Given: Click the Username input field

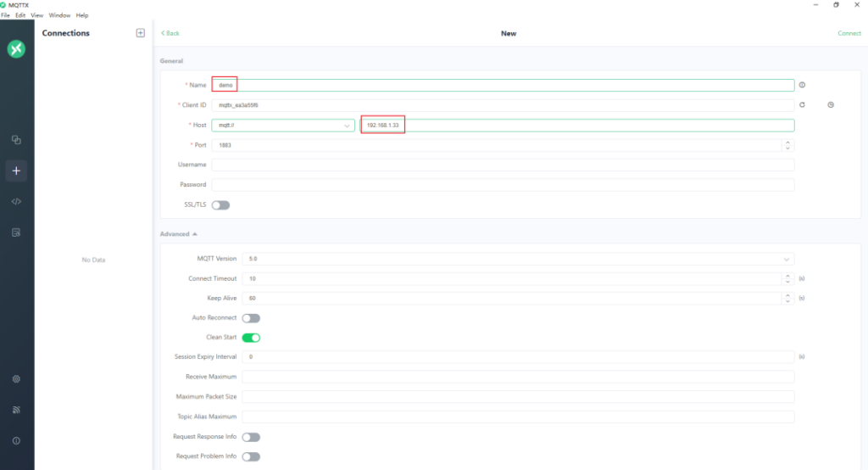Looking at the screenshot, I should (503, 165).
